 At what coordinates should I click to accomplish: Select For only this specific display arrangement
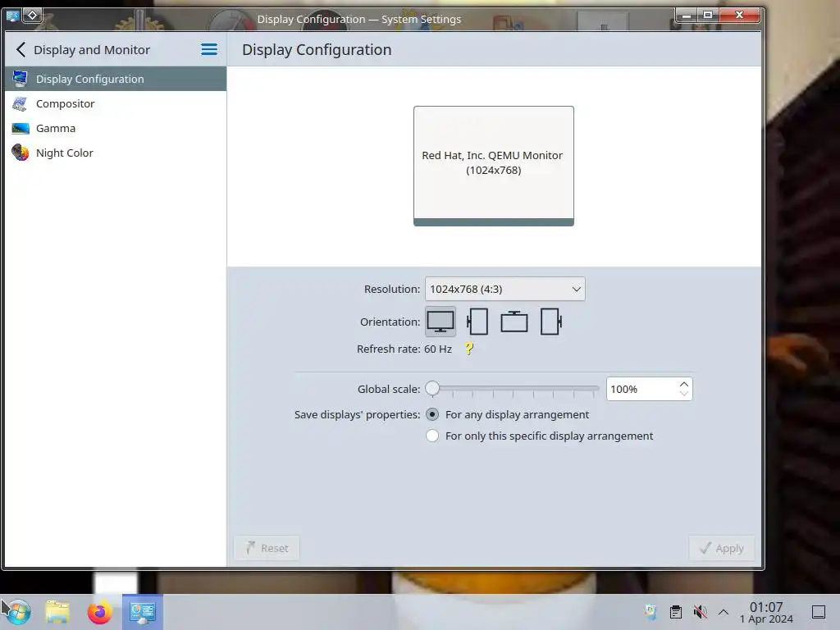coord(540,436)
